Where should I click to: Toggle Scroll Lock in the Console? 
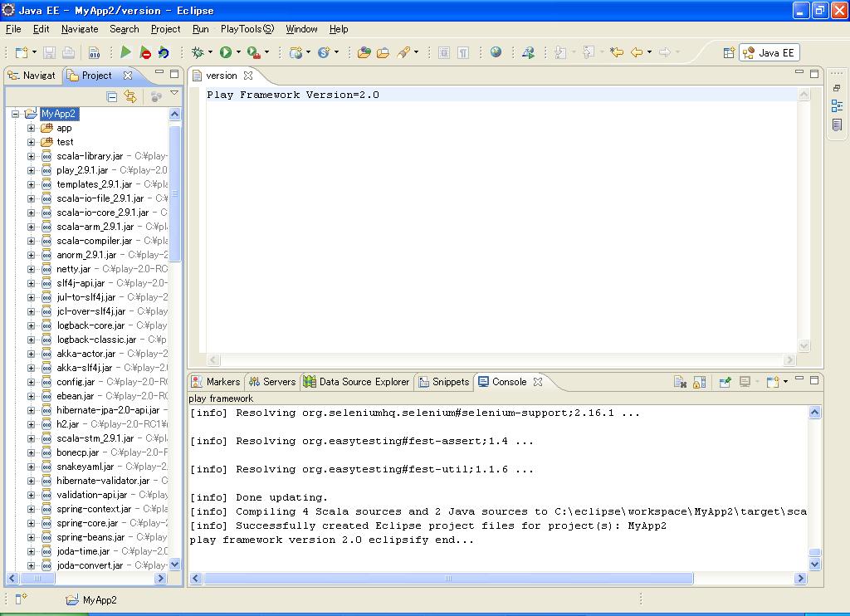pos(699,382)
